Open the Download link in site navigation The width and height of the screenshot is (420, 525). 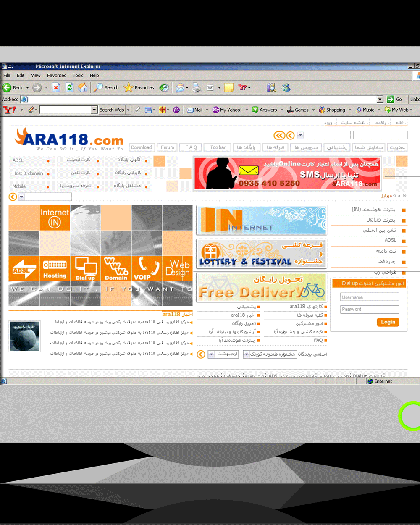pyautogui.click(x=141, y=147)
